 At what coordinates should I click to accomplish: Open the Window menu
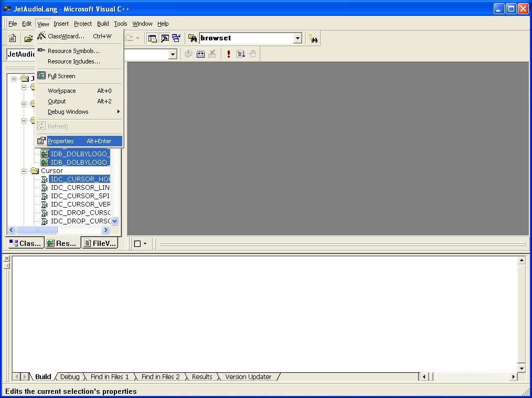click(142, 24)
